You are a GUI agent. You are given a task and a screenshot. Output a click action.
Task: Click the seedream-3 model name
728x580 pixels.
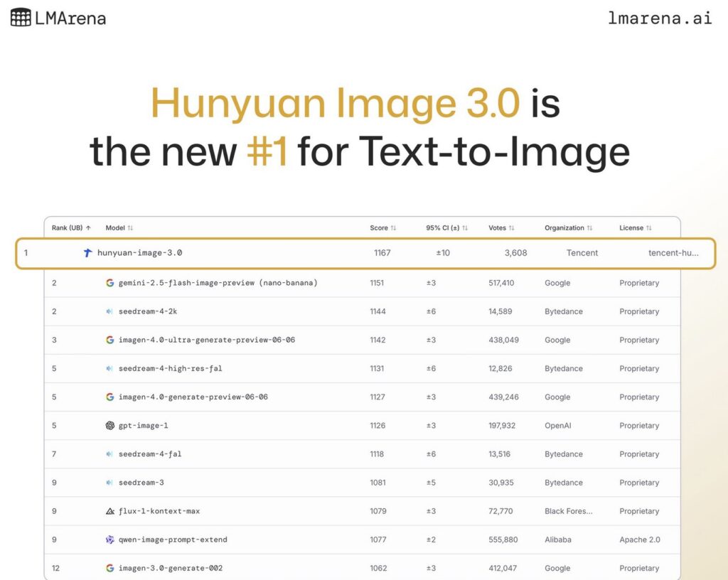pyautogui.click(x=141, y=483)
